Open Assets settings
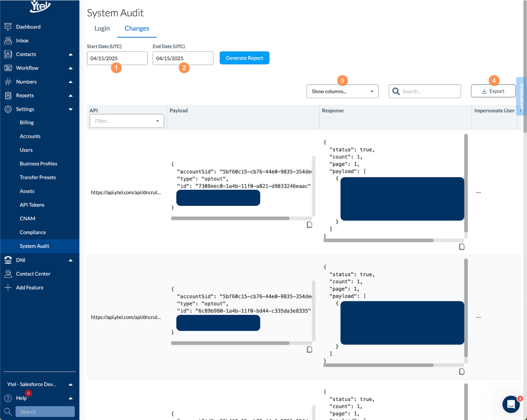The image size is (527, 420). (x=27, y=191)
